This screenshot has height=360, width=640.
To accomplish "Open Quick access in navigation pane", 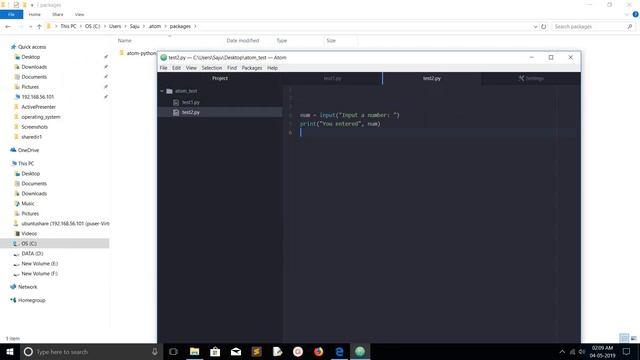I will pyautogui.click(x=32, y=47).
